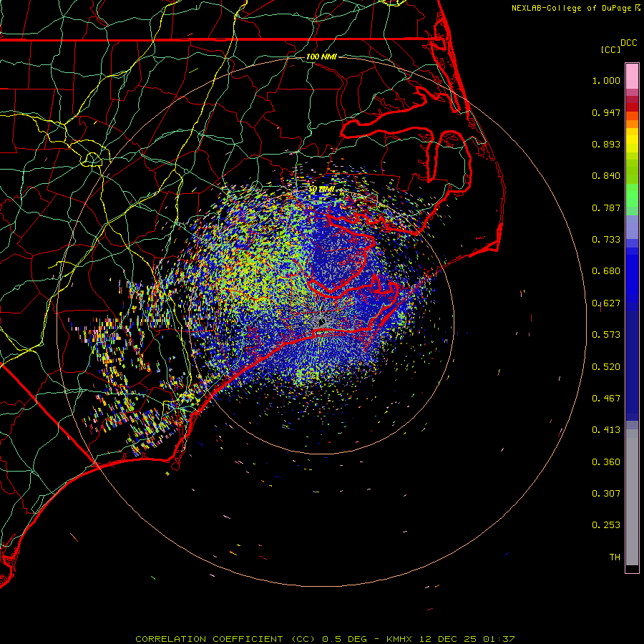Viewport: 644px width, 644px height.
Task: Click the radar site marker at center
Action: 321,323
